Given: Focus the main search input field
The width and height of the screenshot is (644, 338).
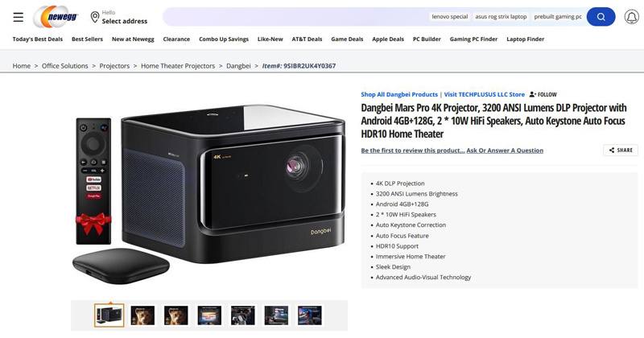Looking at the screenshot, I should (x=295, y=17).
